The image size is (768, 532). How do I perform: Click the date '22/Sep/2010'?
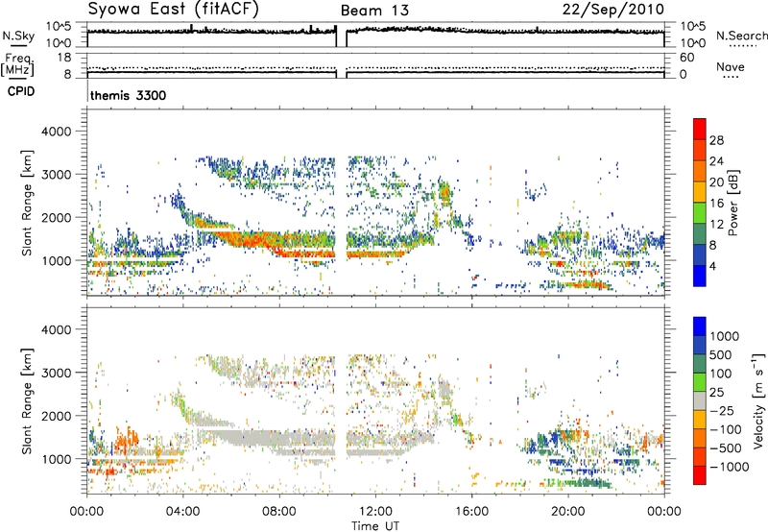[613, 9]
